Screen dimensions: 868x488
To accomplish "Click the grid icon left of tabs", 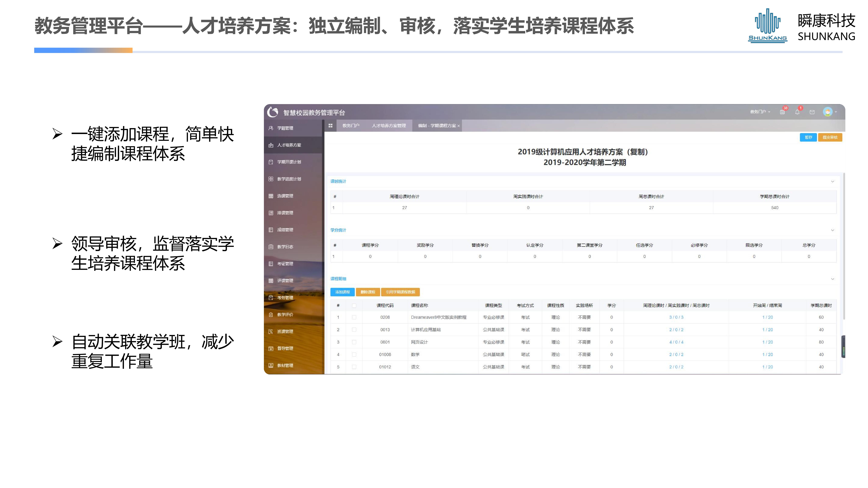I will 331,126.
